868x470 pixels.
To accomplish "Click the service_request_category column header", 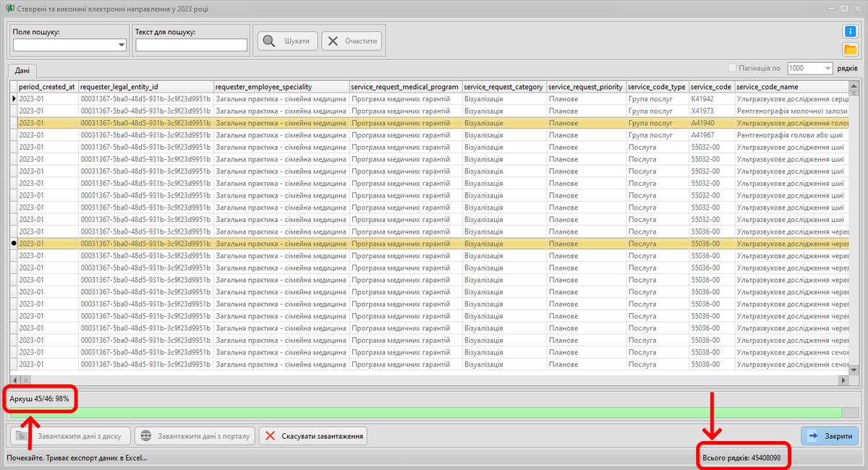I will (504, 87).
